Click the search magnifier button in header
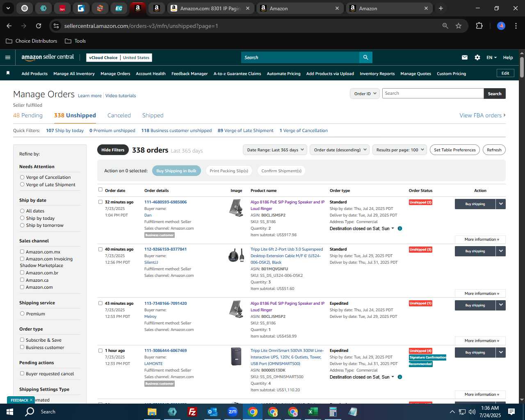This screenshot has width=525, height=420. [365, 57]
